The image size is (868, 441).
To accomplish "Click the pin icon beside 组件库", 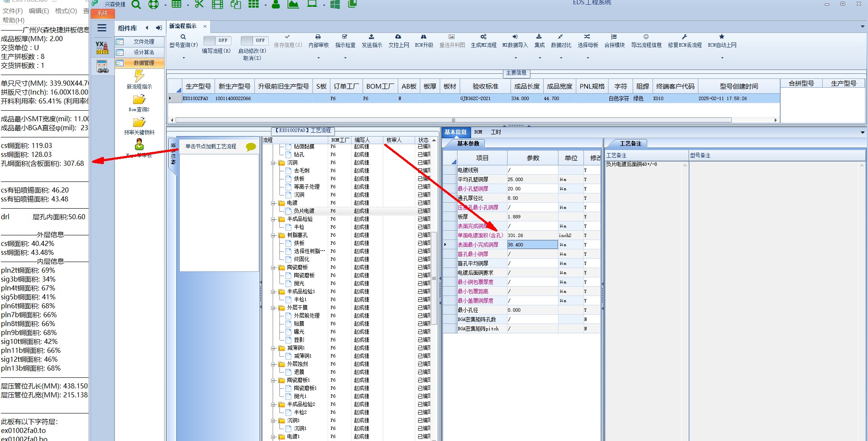I will pos(159,28).
